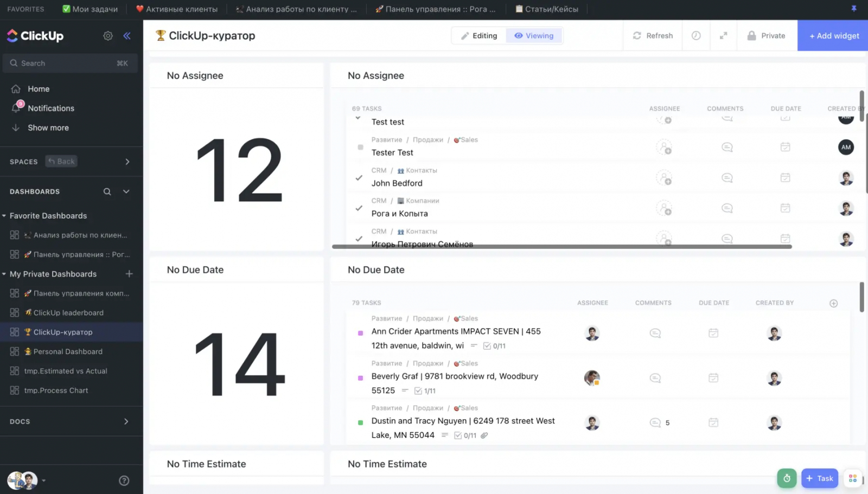868x494 pixels.
Task: Open checklist 0/11 on Ann Crider task
Action: pos(494,346)
